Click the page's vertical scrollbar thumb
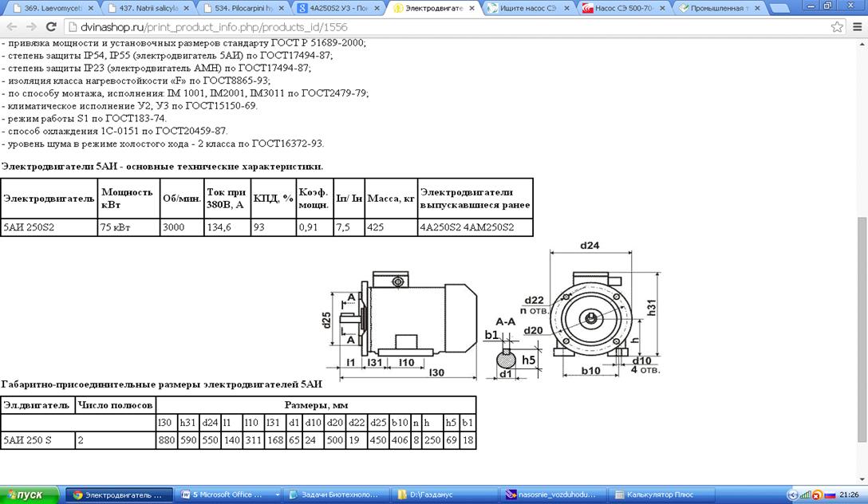Viewport: 868px width, 504px height. click(x=861, y=327)
